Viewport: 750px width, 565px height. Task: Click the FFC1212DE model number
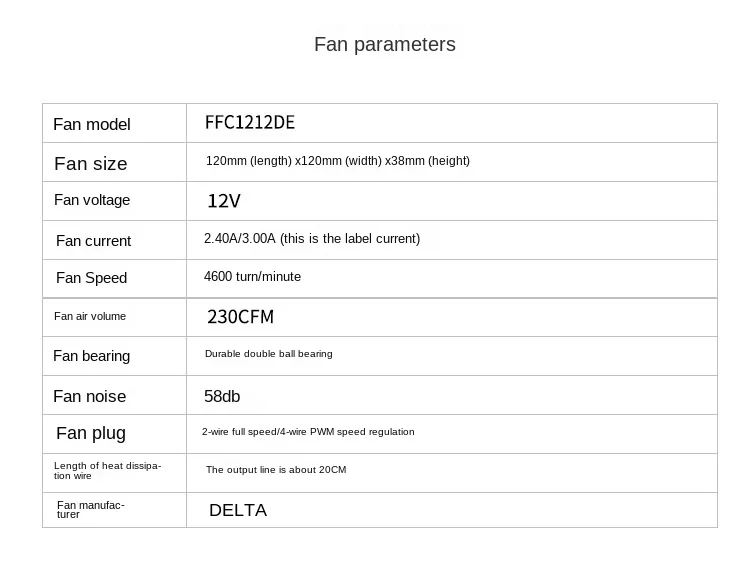pos(250,123)
